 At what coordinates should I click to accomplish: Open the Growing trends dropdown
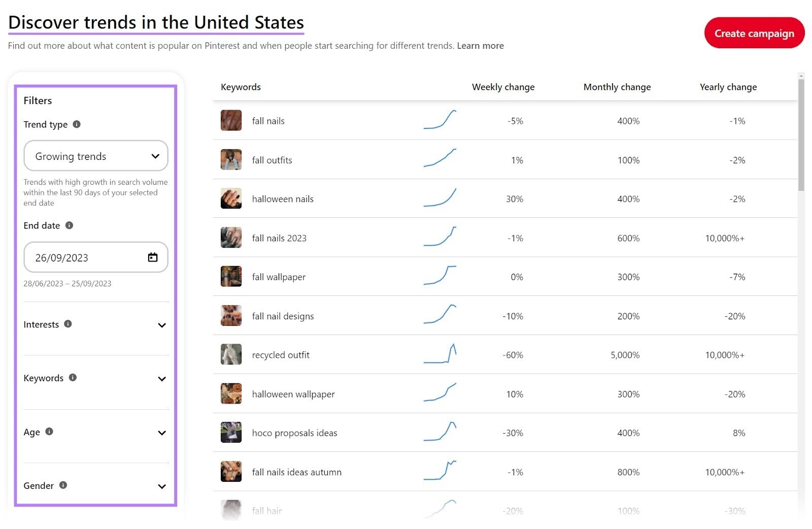click(95, 156)
